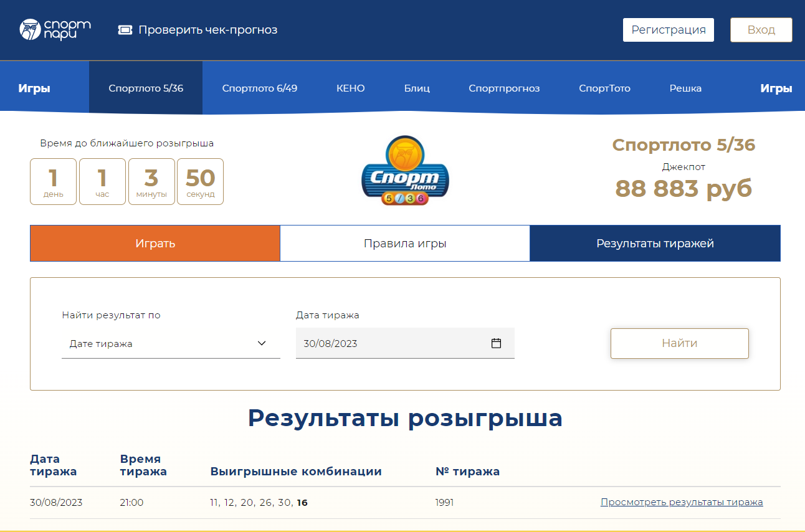
Task: Open Спортлото 5/36 menu item
Action: pyautogui.click(x=146, y=88)
